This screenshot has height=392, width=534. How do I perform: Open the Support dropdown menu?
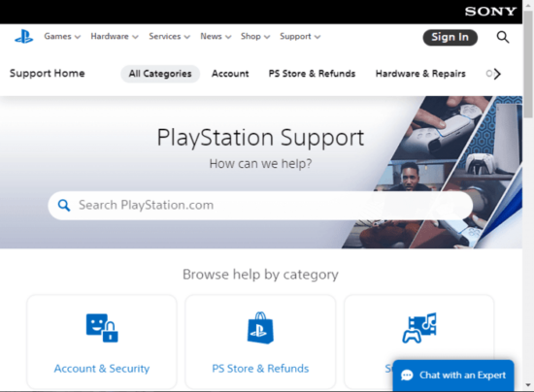click(300, 37)
